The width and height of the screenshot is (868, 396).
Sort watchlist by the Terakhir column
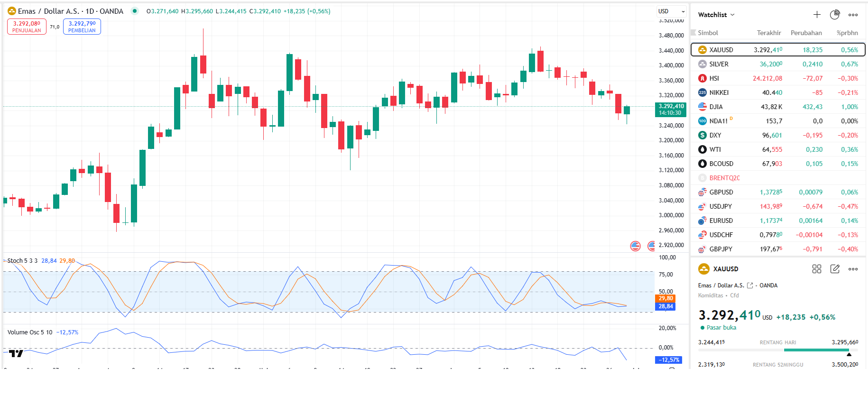(768, 33)
